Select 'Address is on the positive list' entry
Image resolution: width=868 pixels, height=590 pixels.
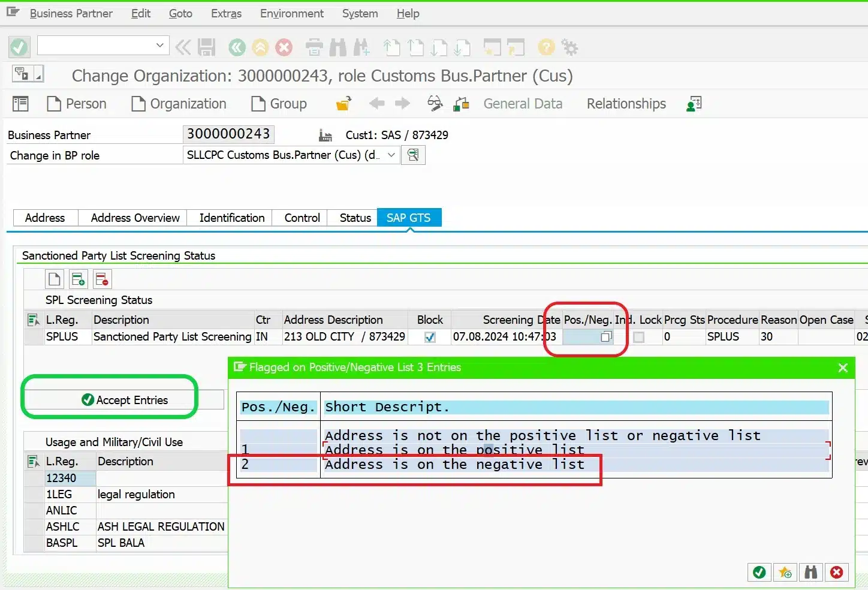pyautogui.click(x=454, y=450)
